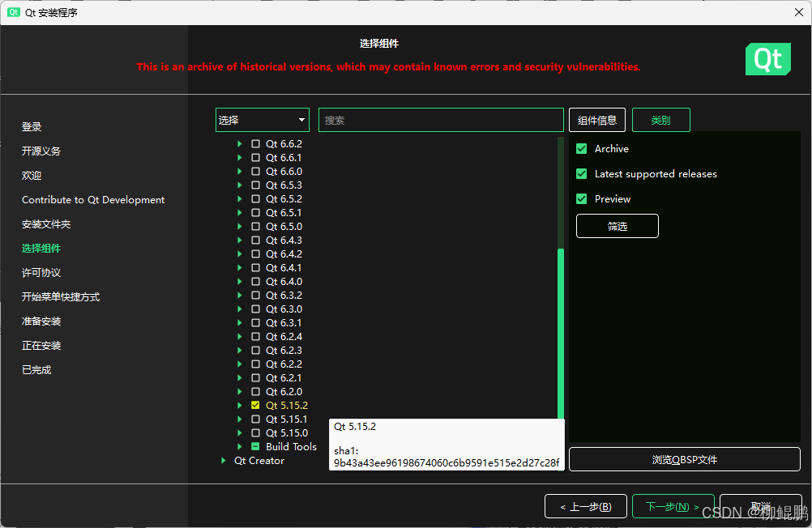
Task: Switch to the 类别 tab
Action: point(661,120)
